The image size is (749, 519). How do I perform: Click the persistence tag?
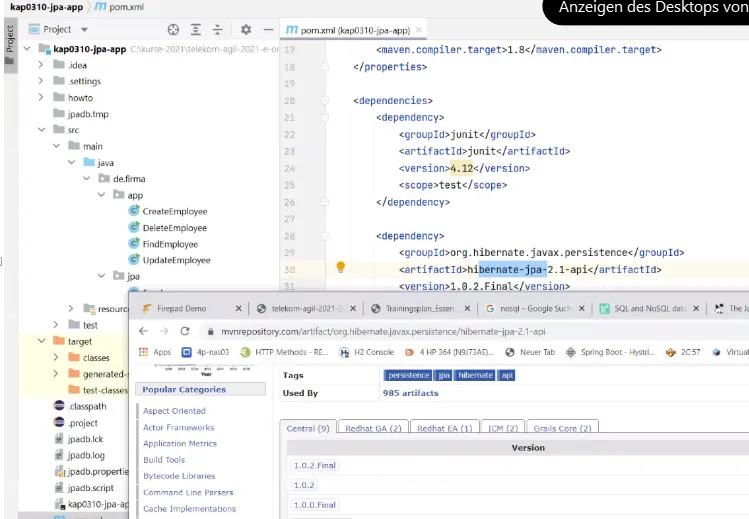click(408, 375)
